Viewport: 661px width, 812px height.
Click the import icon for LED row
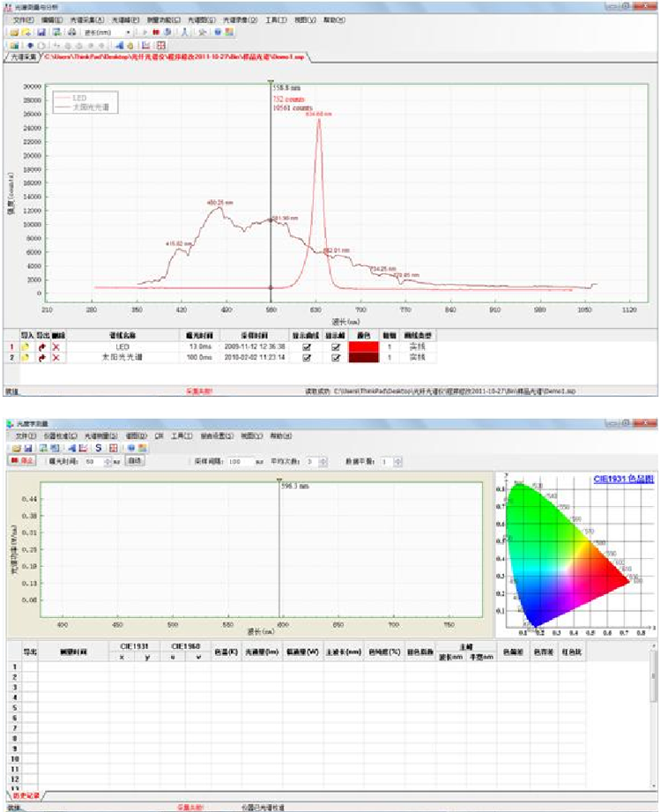pyautogui.click(x=26, y=347)
